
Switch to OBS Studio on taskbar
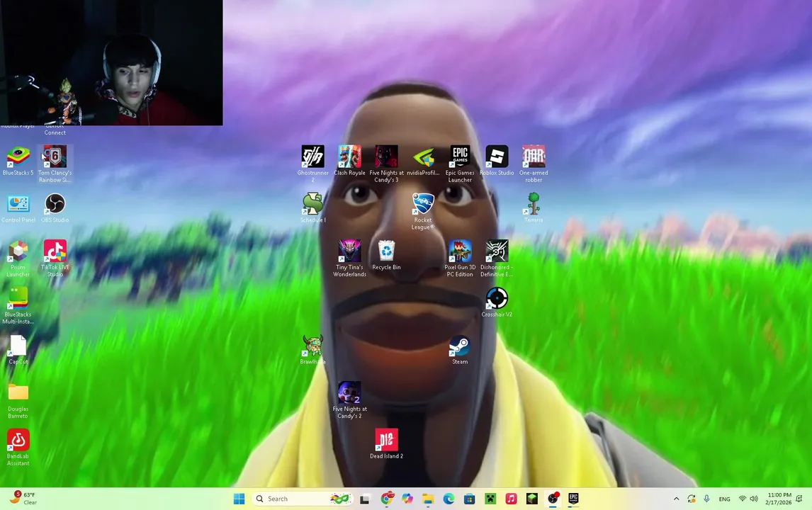coord(553,499)
